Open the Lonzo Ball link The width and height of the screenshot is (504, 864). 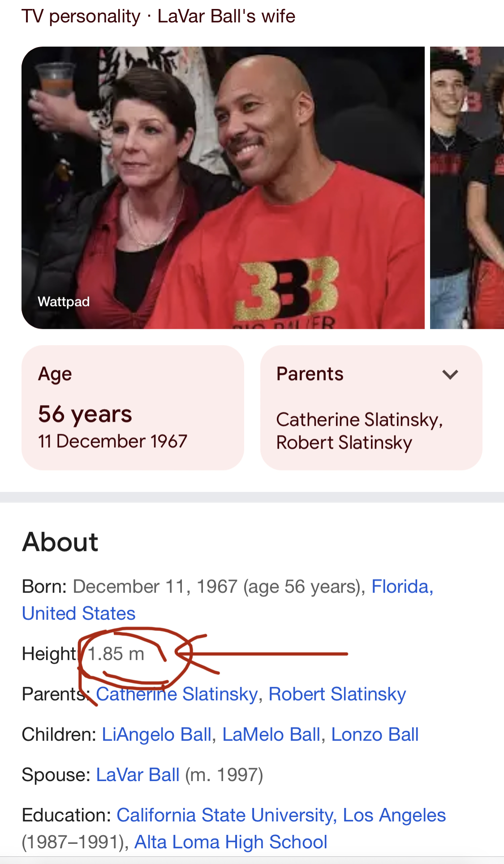pyautogui.click(x=375, y=734)
